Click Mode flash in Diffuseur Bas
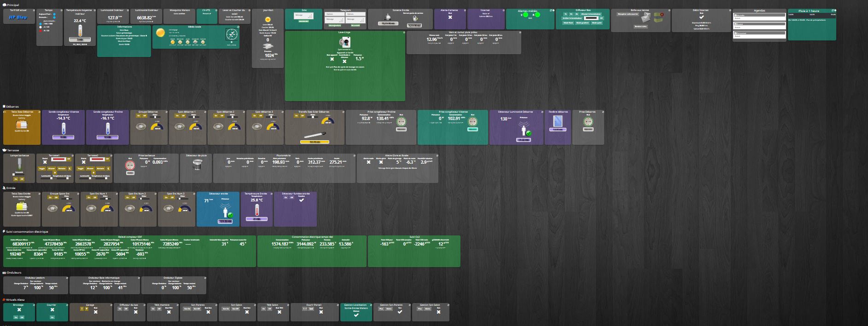The width and height of the screenshot is (868, 326). [569, 22]
